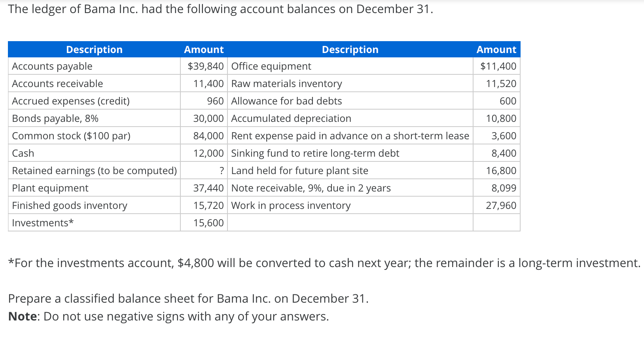This screenshot has width=644, height=345.
Task: Select the Accounts receivable cell
Action: [57, 83]
